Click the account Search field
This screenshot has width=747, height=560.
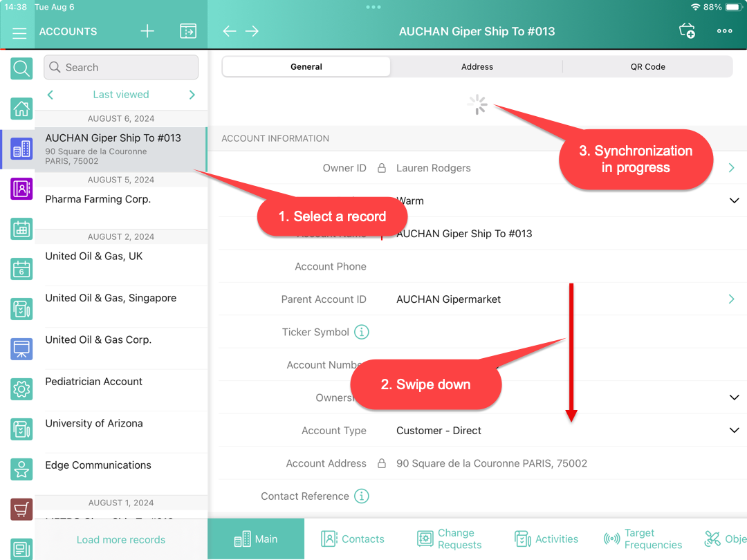coord(121,68)
